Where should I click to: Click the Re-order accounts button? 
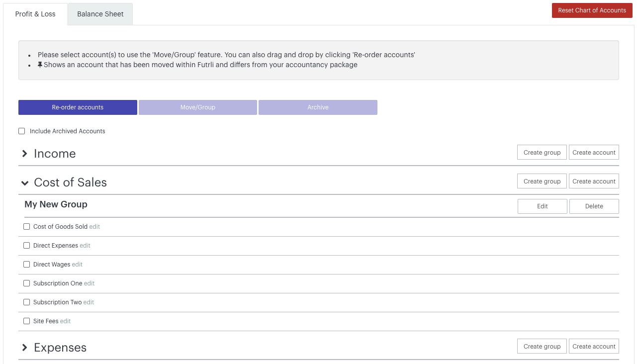point(78,107)
